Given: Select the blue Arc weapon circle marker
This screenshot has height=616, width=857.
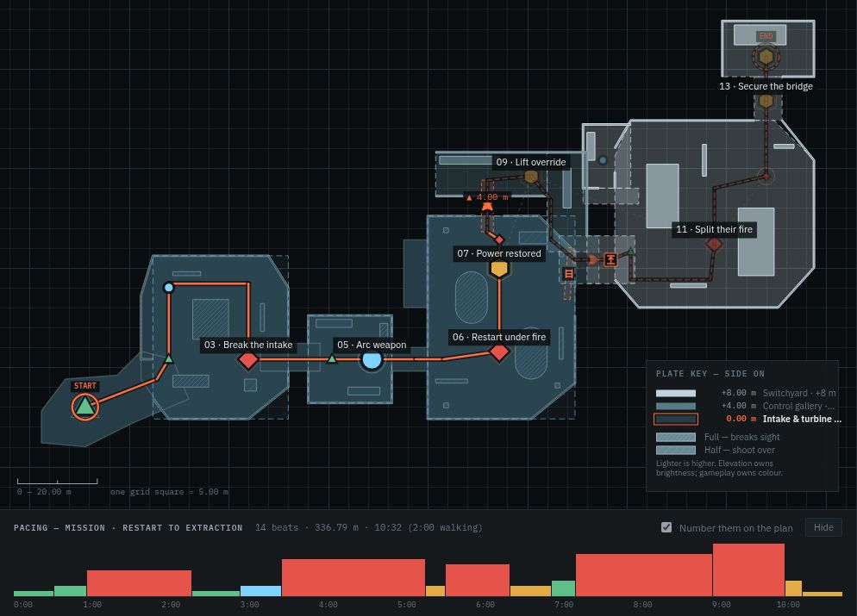Looking at the screenshot, I should 372,360.
